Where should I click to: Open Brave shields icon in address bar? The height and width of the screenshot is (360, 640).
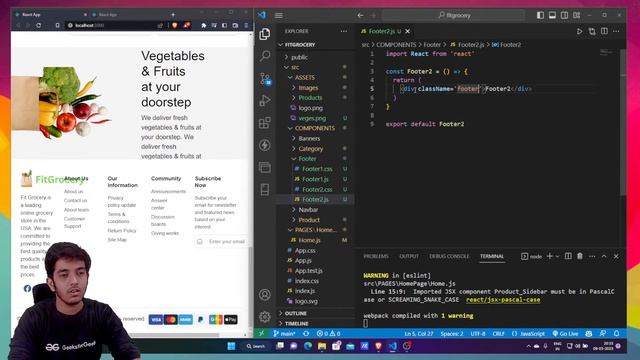click(175, 25)
